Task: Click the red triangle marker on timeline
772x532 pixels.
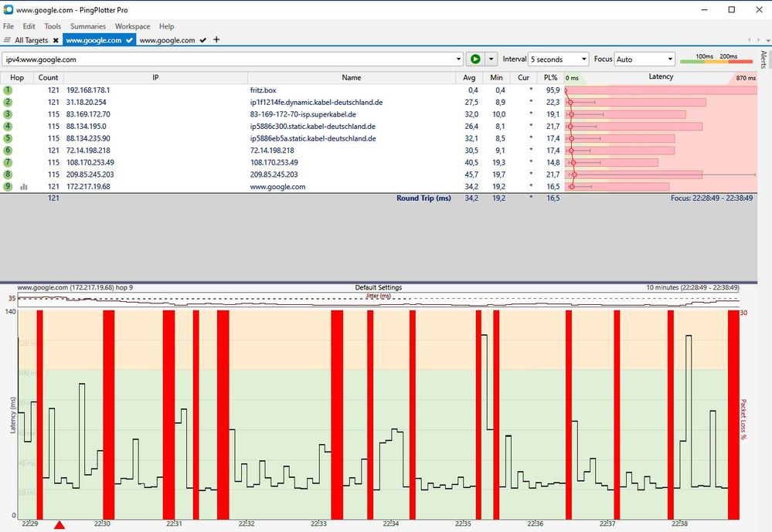Action: (59, 525)
